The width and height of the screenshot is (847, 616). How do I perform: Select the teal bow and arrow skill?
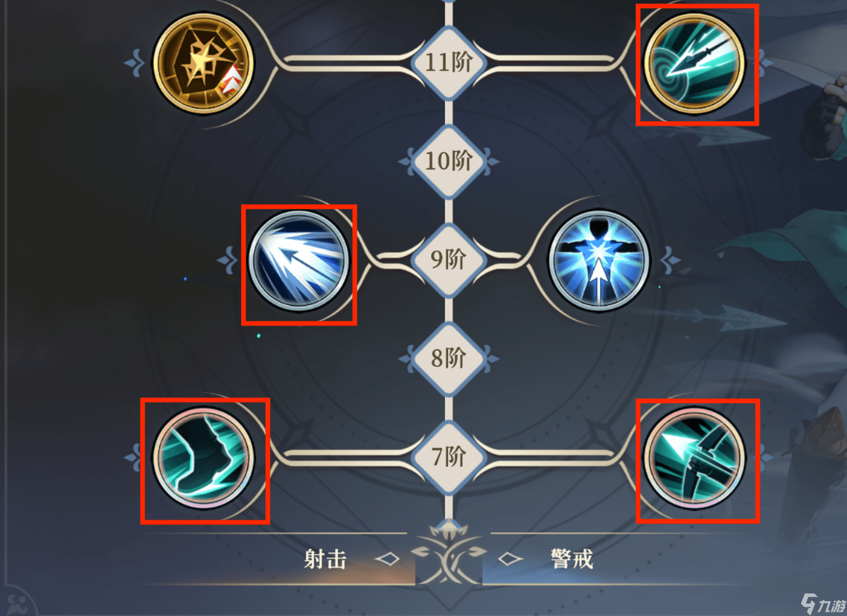(x=695, y=458)
